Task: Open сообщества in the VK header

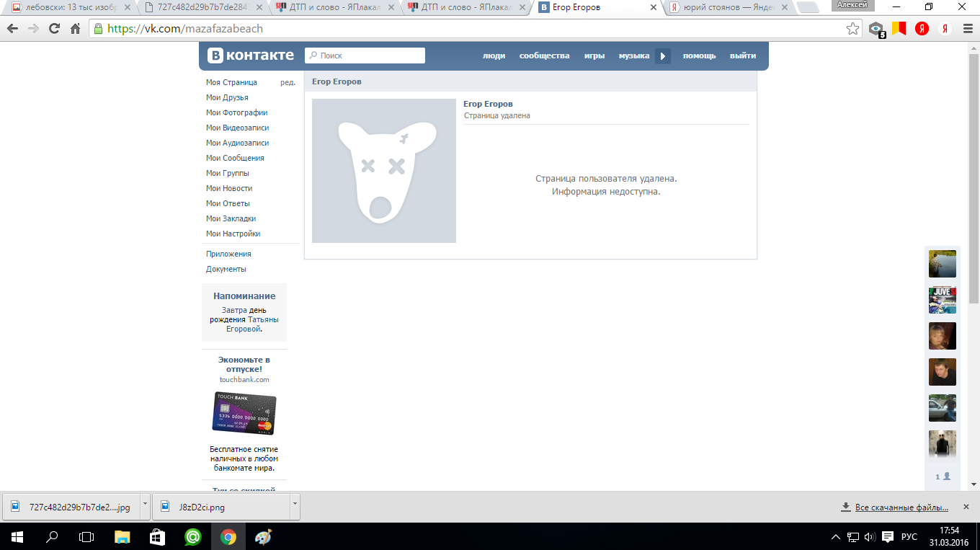Action: (x=544, y=56)
